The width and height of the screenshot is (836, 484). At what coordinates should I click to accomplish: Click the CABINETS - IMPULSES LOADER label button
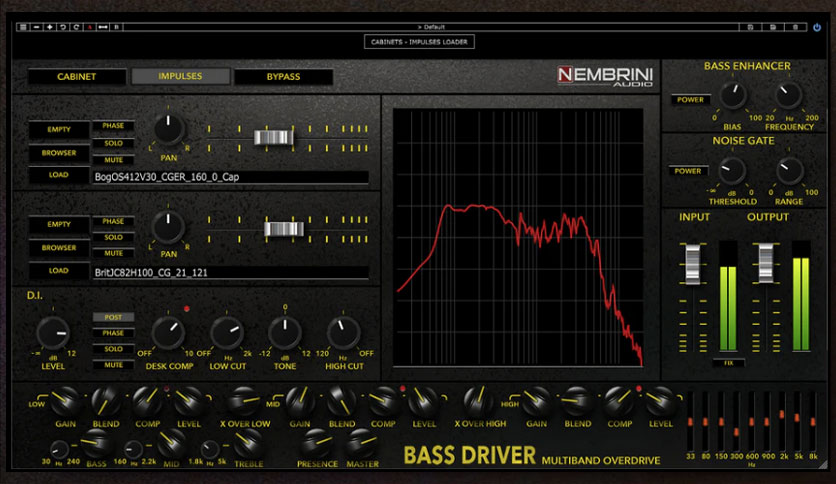419,42
